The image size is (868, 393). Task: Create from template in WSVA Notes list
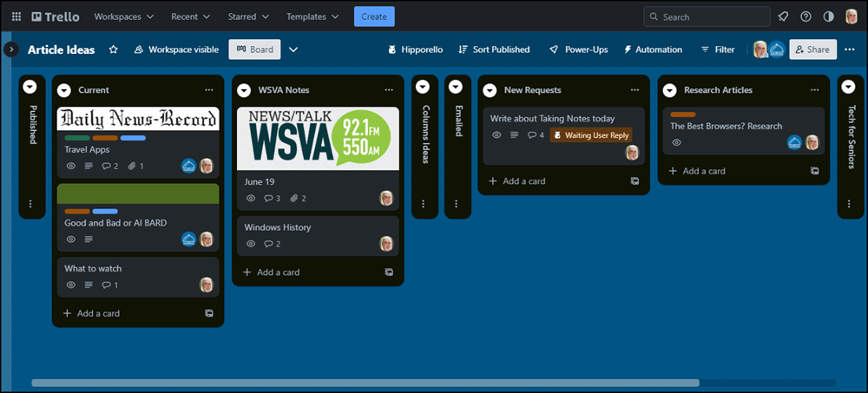point(389,272)
